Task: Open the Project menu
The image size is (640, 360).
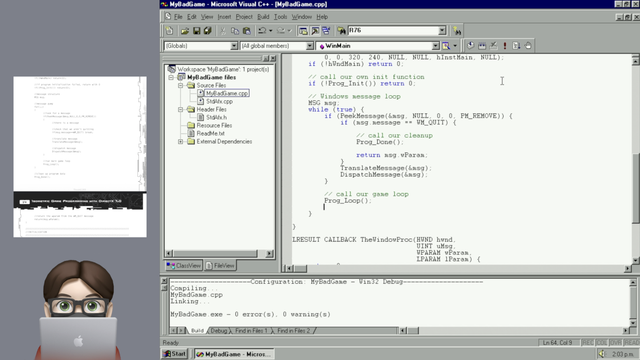Action: click(x=244, y=17)
